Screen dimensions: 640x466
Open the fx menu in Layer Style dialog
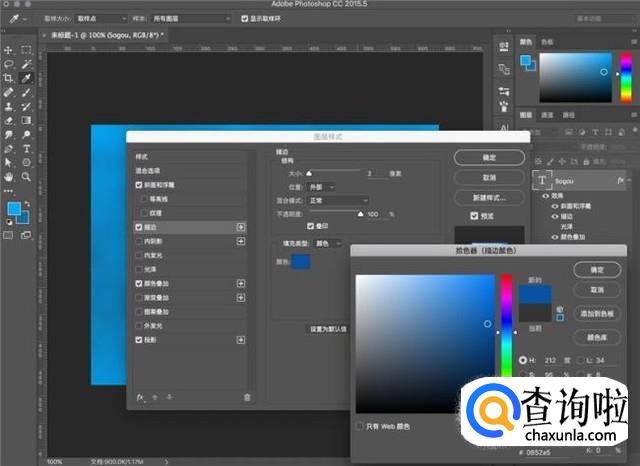[x=140, y=397]
